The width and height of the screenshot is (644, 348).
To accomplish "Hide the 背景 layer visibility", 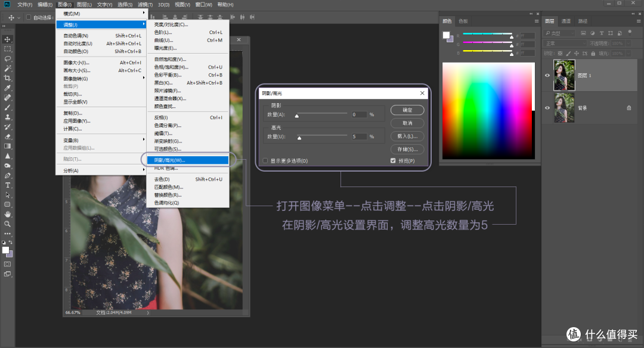I will (547, 108).
